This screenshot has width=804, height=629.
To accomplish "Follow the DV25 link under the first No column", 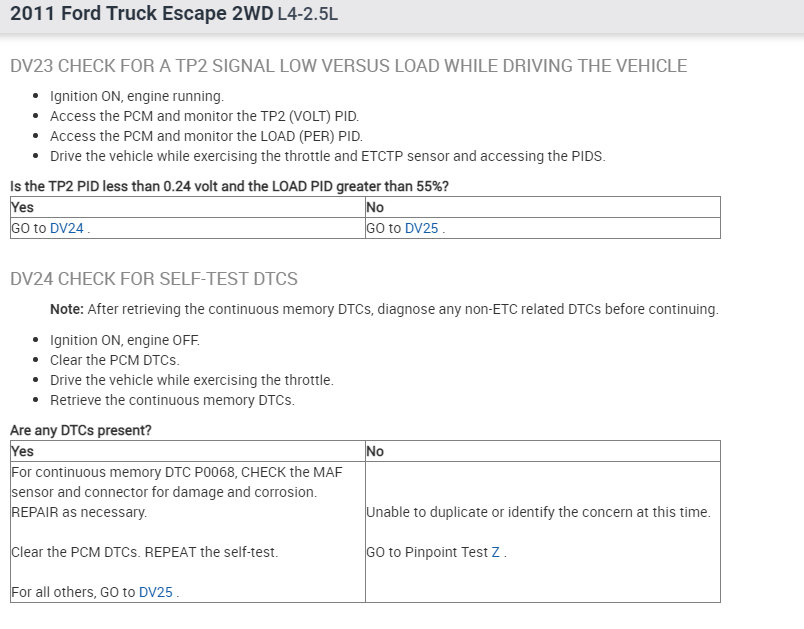I will (x=422, y=228).
